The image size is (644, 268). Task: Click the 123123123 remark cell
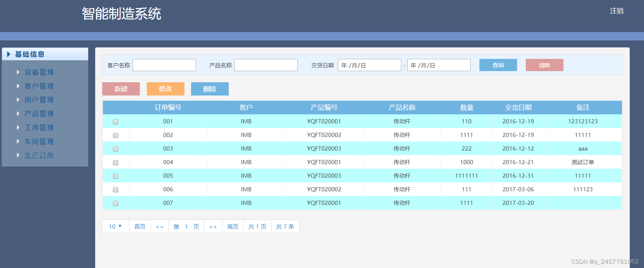[583, 121]
